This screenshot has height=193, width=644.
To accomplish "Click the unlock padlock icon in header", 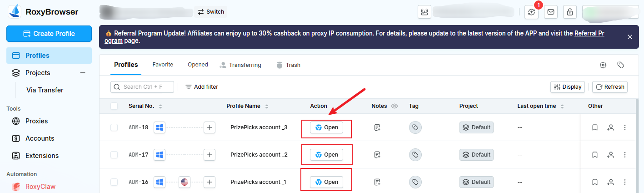I will [x=570, y=12].
